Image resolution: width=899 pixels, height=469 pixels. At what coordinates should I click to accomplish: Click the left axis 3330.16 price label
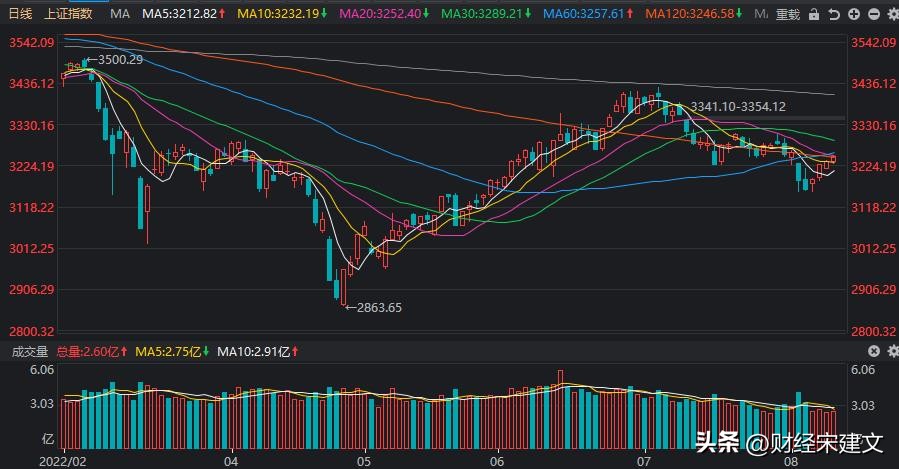pos(32,125)
